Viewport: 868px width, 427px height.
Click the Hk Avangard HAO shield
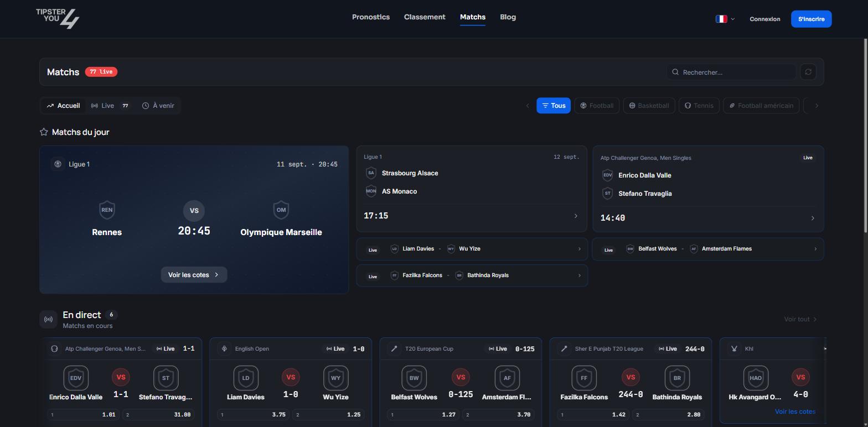(755, 378)
